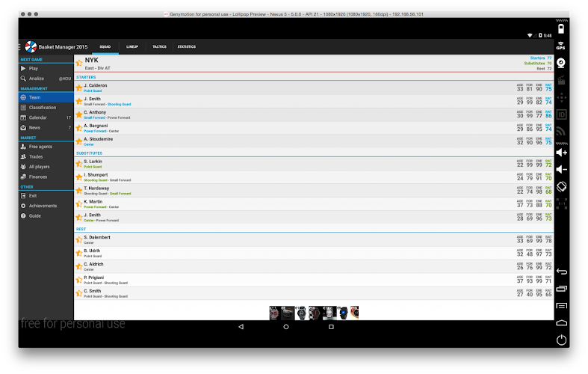Click the watch advertisement banner
The height and width of the screenshot is (374, 588).
314,313
